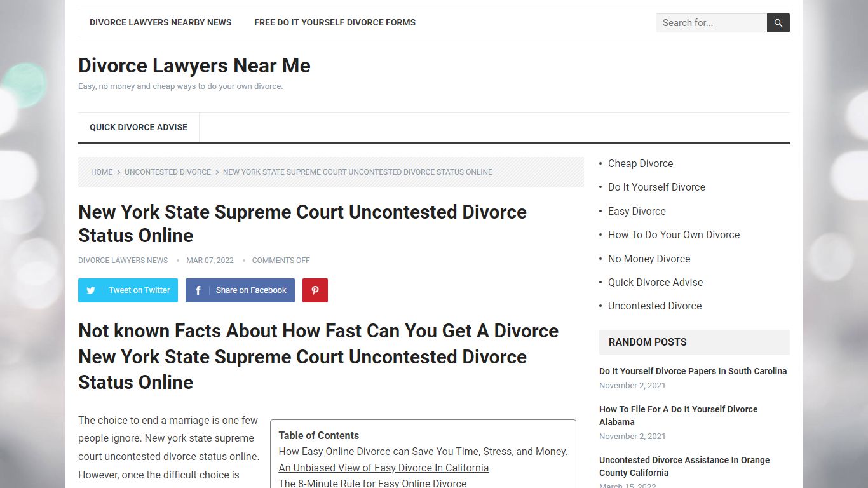Click the site tagline text

click(180, 86)
